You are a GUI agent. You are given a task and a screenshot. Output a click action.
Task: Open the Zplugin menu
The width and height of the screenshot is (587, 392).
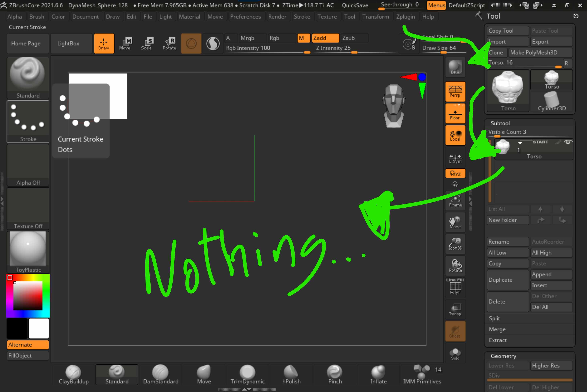[x=405, y=17]
